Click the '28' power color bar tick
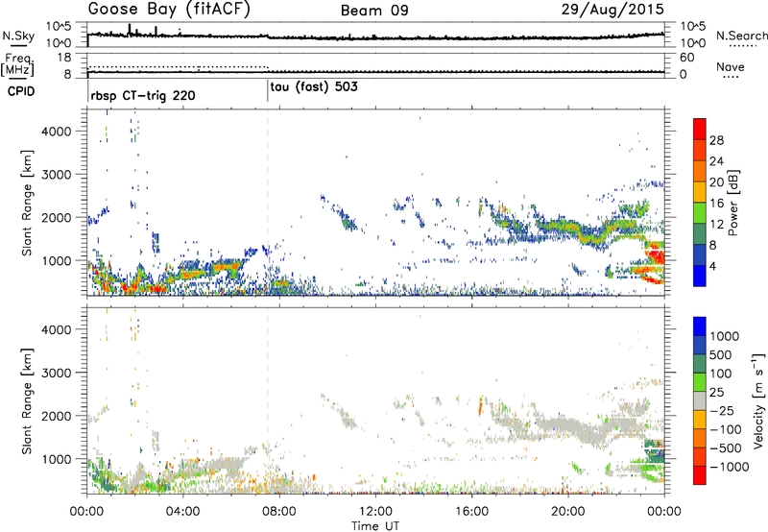 click(715, 140)
